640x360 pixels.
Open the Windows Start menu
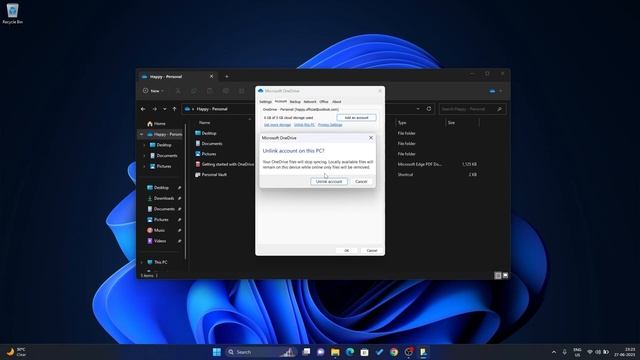tap(217, 352)
